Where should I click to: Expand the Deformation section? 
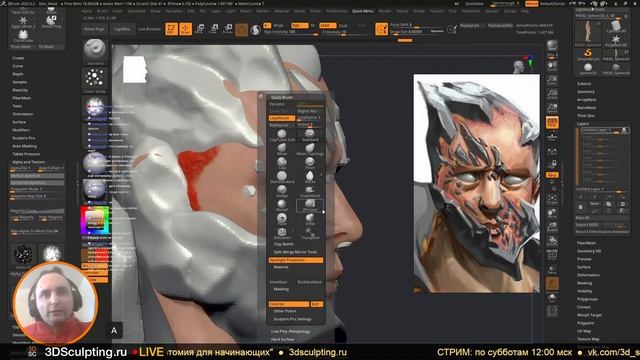coord(588,275)
